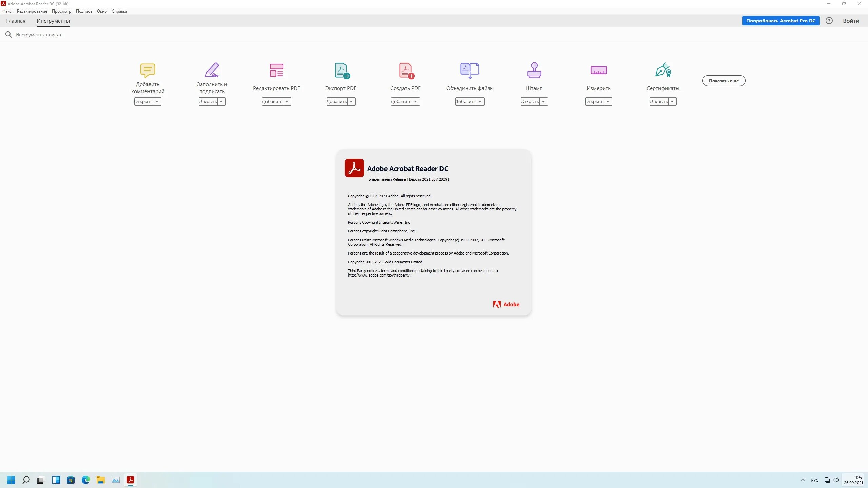Expand dropdown arrow under Сертификаты
This screenshot has height=488, width=868.
pyautogui.click(x=672, y=102)
